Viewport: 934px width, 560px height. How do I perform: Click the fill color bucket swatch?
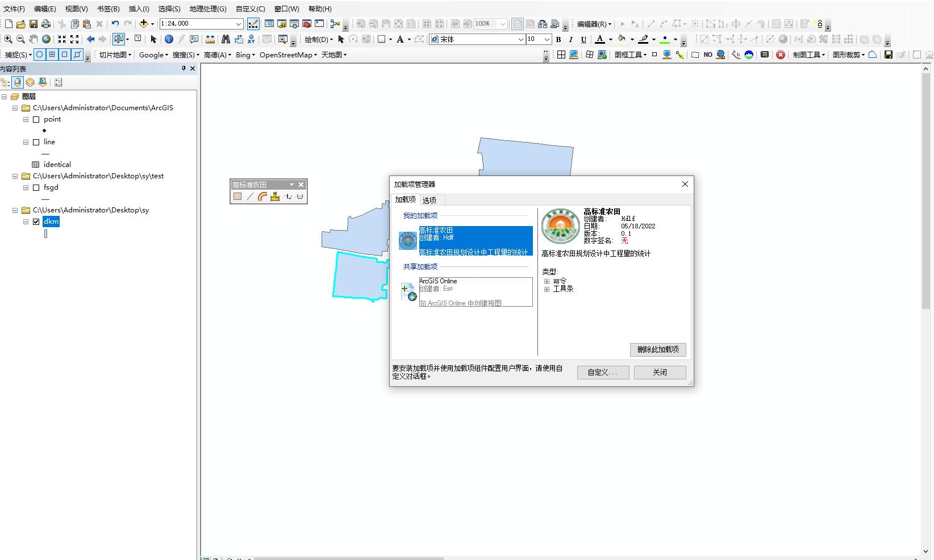(622, 39)
